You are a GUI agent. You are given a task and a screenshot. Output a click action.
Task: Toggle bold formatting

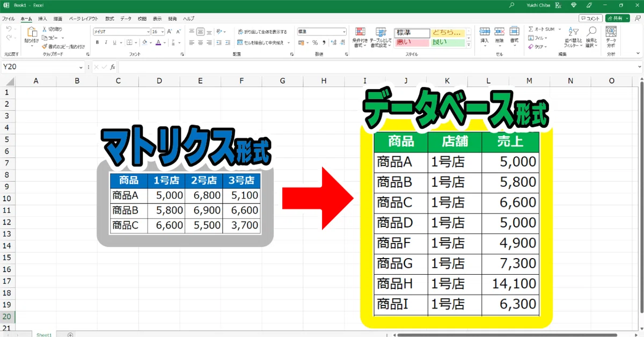(x=98, y=42)
